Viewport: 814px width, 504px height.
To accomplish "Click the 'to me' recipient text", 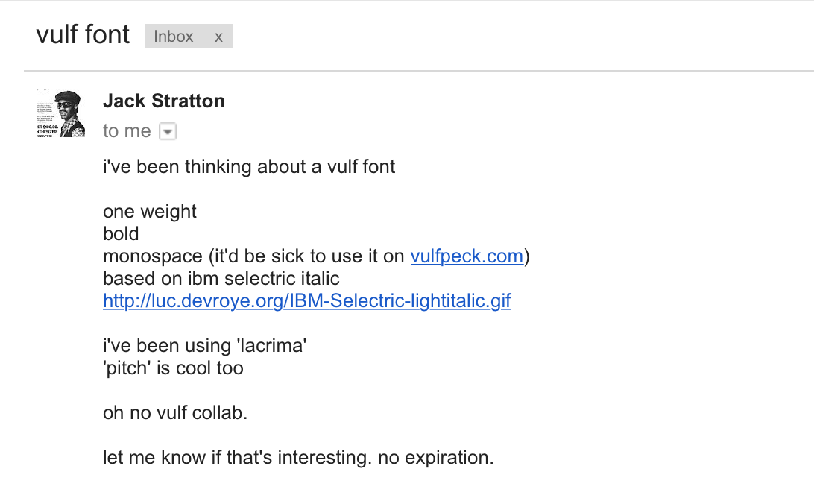I will point(127,131).
